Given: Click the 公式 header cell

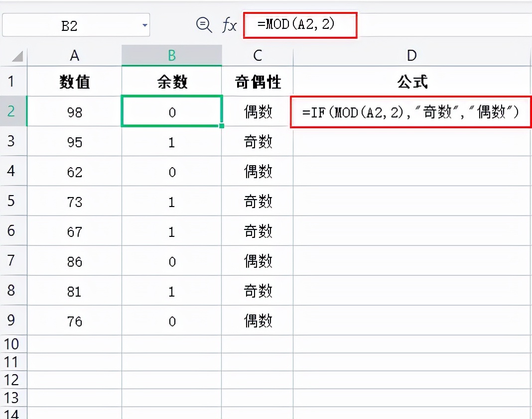Looking at the screenshot, I should 411,82.
